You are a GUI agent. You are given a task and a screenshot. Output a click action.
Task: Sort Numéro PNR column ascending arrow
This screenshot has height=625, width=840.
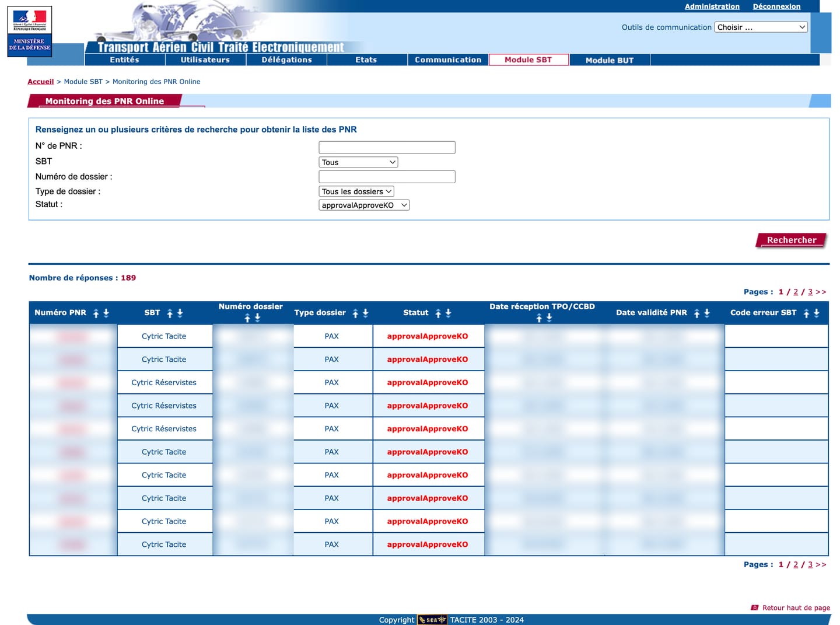(x=96, y=313)
